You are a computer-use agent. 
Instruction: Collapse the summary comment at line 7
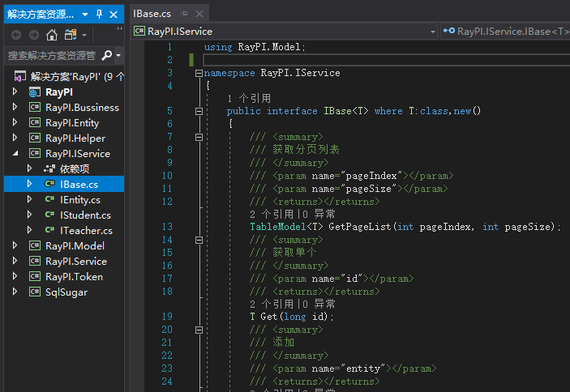199,138
